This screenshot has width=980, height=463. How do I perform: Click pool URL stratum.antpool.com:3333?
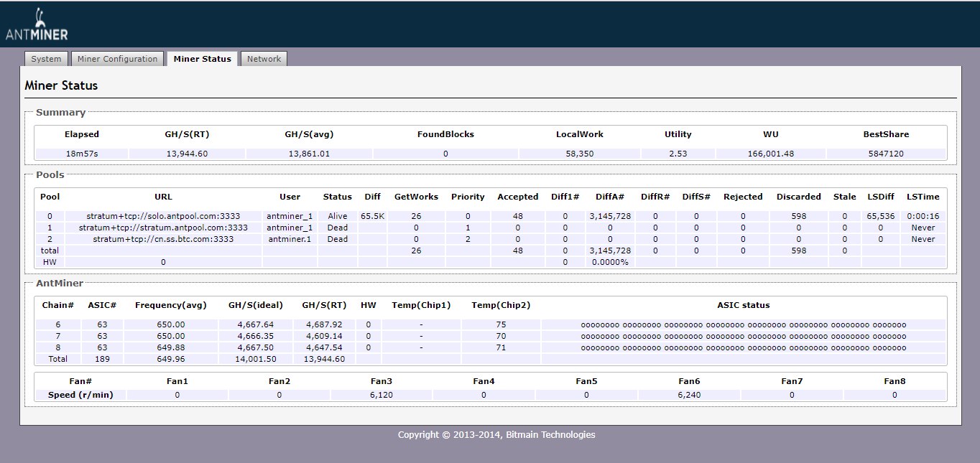[163, 228]
